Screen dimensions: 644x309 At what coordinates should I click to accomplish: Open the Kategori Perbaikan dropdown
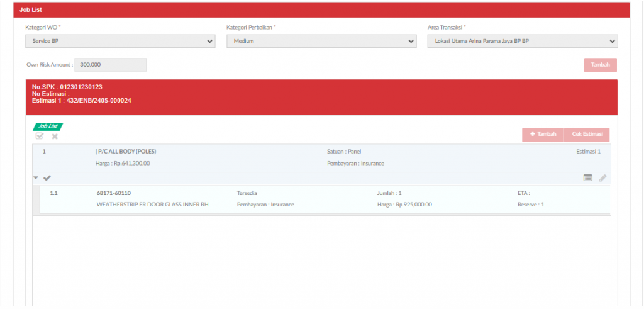pos(321,41)
